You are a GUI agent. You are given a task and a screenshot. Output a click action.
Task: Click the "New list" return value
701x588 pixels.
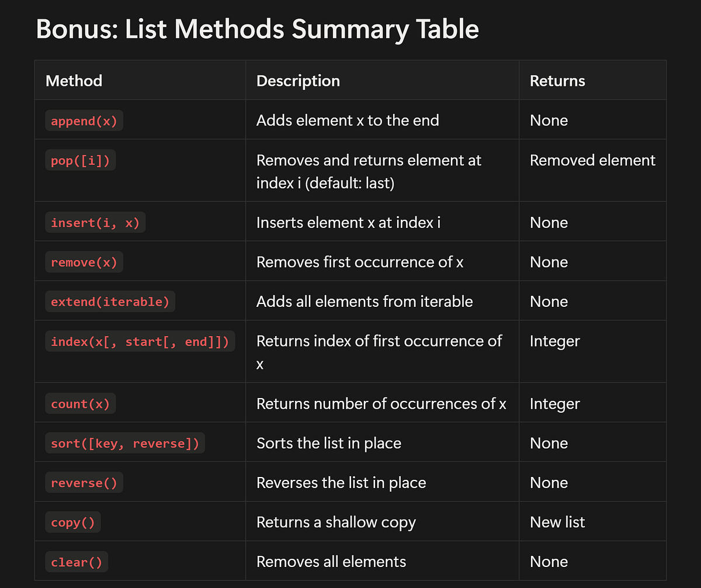pos(557,523)
